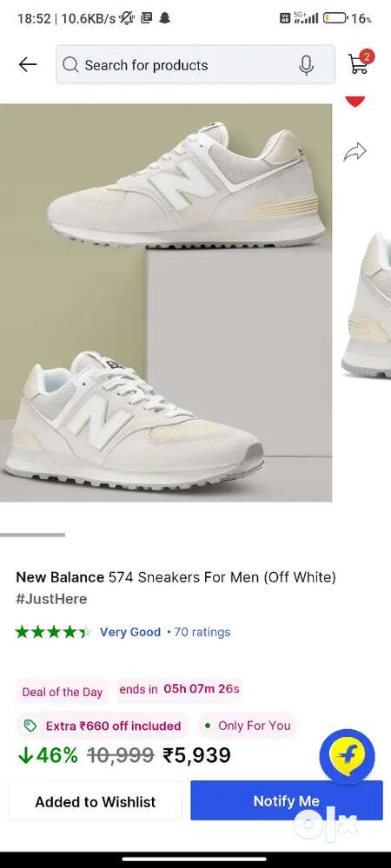Click the Search for products field
391x868 pixels.
click(195, 64)
